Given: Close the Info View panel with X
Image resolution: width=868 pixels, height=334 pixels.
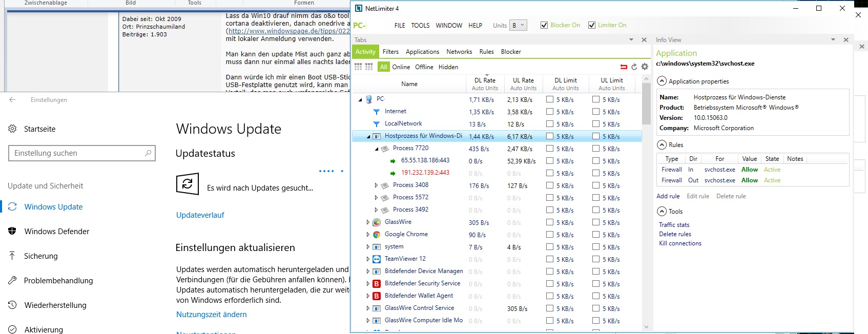Looking at the screenshot, I should [x=846, y=40].
